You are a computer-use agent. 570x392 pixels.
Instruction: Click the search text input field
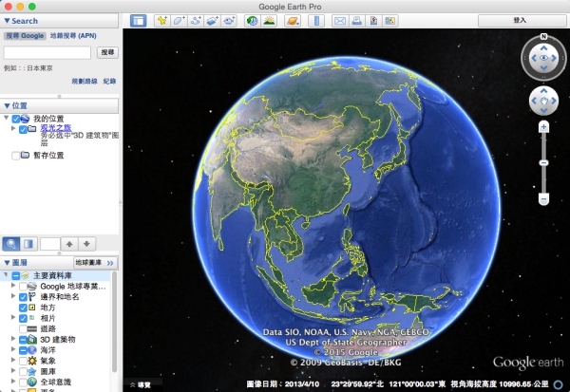(x=47, y=52)
